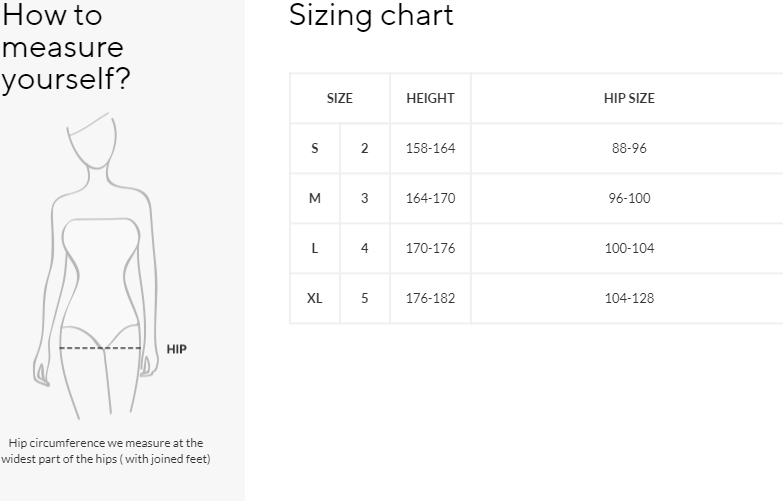This screenshot has height=501, width=783.
Task: Click size number 5 cell
Action: pos(365,298)
